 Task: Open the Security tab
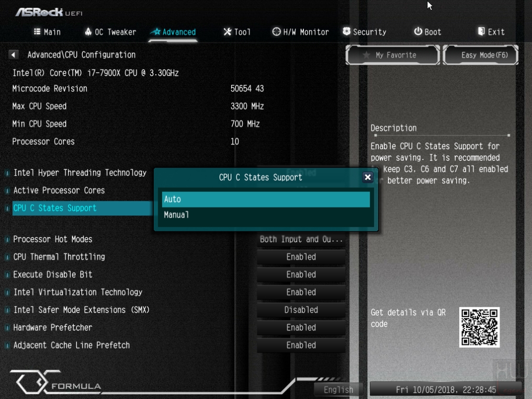[x=365, y=32]
